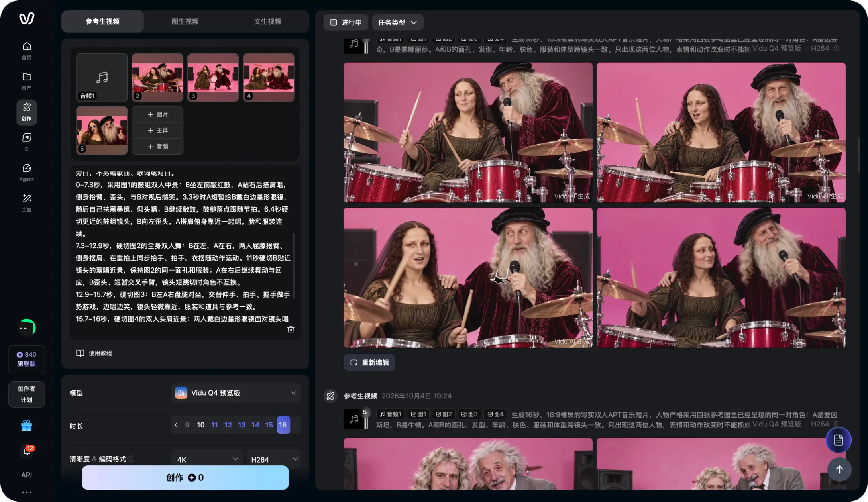Click the 使用教程 book icon

tap(80, 353)
